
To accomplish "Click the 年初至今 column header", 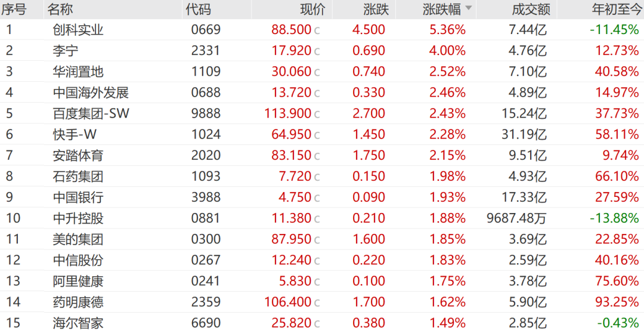I will (x=615, y=9).
